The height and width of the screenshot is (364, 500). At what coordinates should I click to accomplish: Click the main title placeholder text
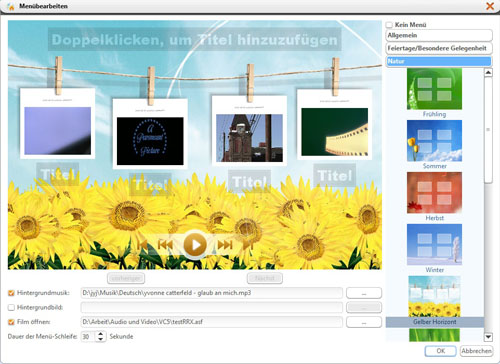click(x=195, y=40)
